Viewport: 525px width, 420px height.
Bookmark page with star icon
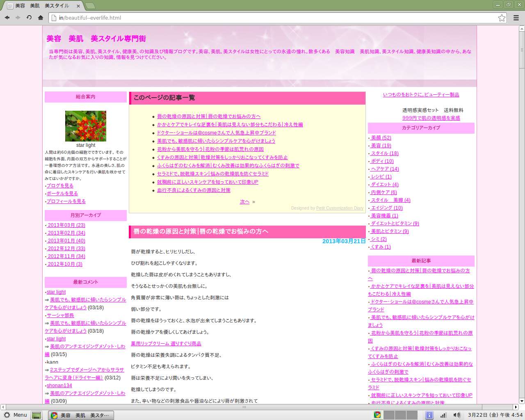coord(502,18)
